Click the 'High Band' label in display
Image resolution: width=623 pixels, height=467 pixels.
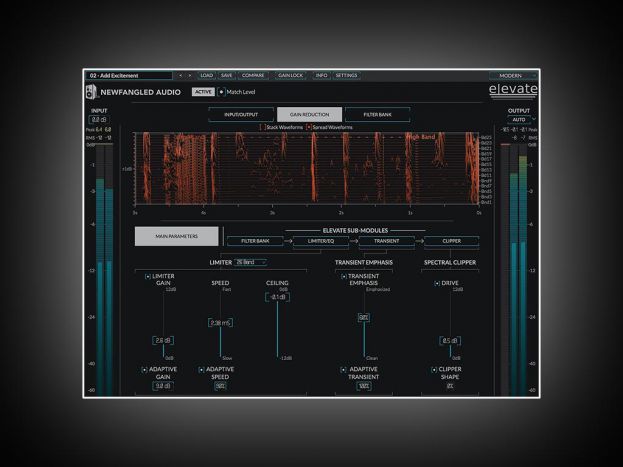tap(422, 137)
